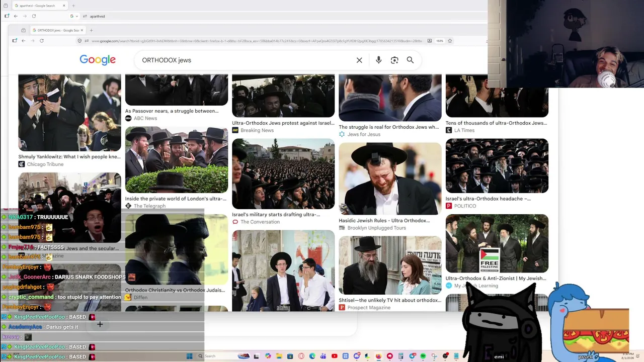The height and width of the screenshot is (362, 644).
Task: Focus the address bar showing 'apartheid'
Action: pos(277,16)
